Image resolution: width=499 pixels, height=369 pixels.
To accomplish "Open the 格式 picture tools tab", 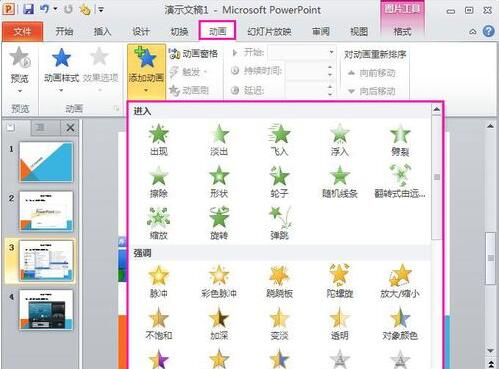I will click(402, 32).
